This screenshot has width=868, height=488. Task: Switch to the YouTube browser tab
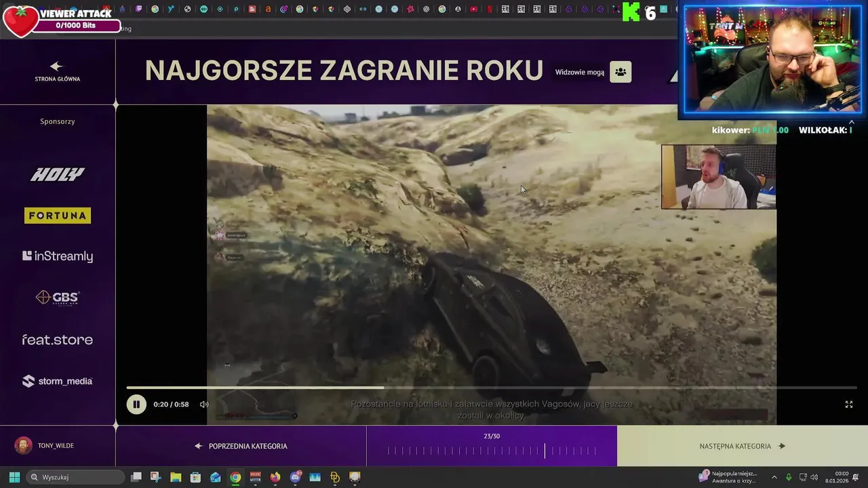[473, 9]
